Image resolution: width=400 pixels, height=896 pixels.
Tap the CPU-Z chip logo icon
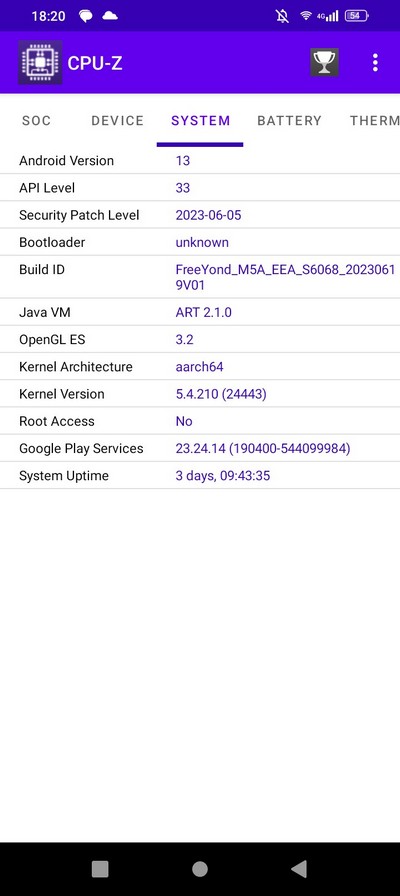[x=40, y=62]
